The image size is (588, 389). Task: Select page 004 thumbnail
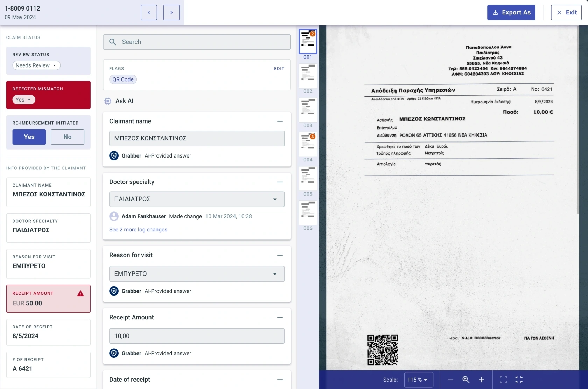click(x=308, y=144)
